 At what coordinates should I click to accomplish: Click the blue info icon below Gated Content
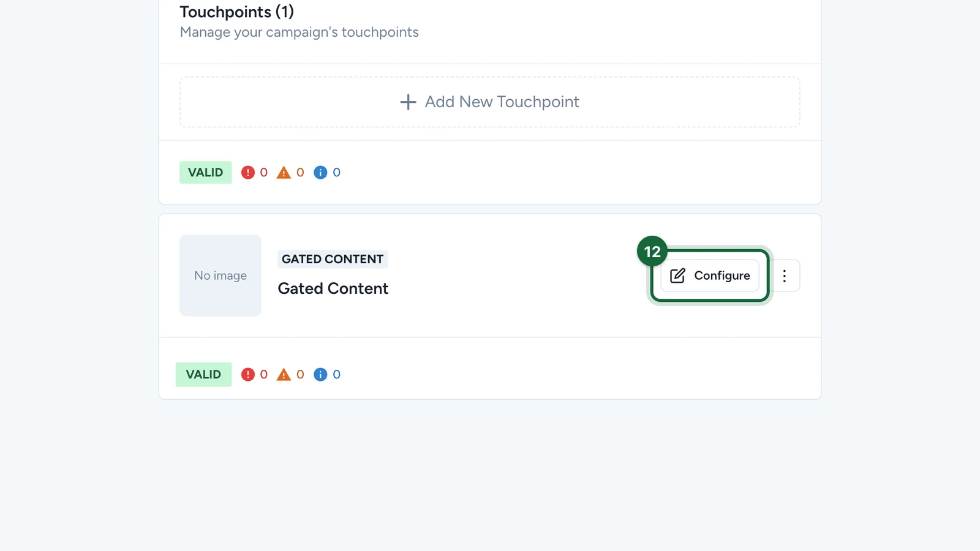[x=320, y=375]
